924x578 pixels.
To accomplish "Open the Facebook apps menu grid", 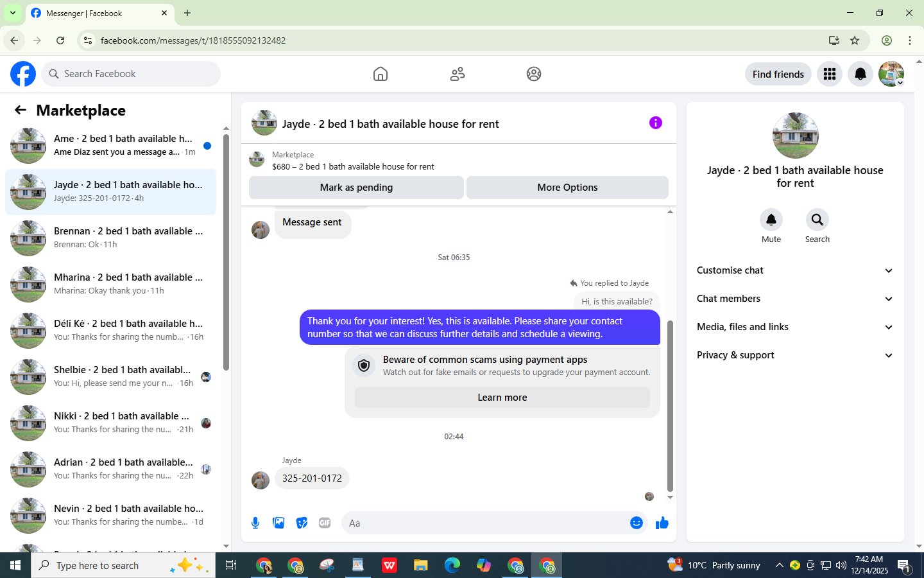I will (x=830, y=74).
